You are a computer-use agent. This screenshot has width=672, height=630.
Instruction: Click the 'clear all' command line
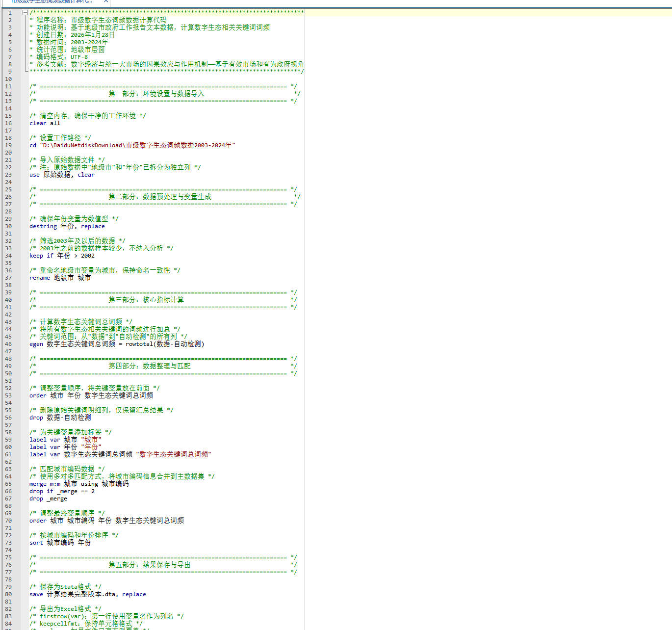coord(45,123)
